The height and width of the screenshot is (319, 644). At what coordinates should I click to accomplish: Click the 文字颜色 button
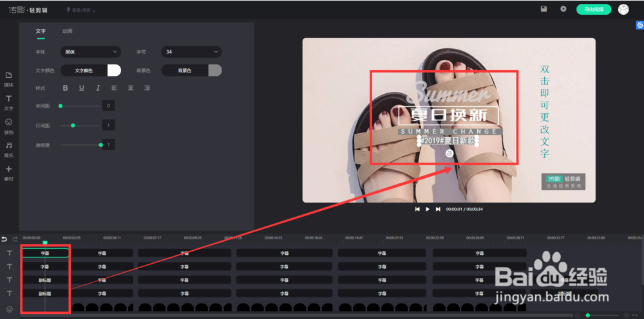84,71
